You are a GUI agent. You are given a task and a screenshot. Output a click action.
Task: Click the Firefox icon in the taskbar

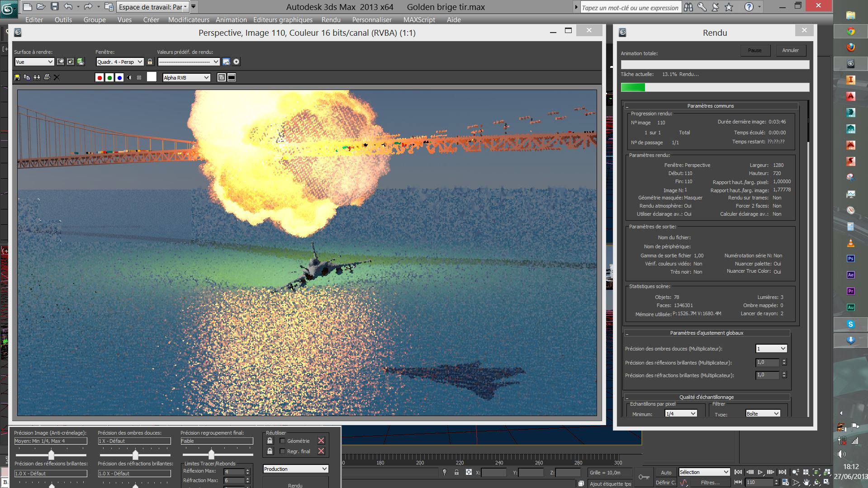(x=850, y=47)
